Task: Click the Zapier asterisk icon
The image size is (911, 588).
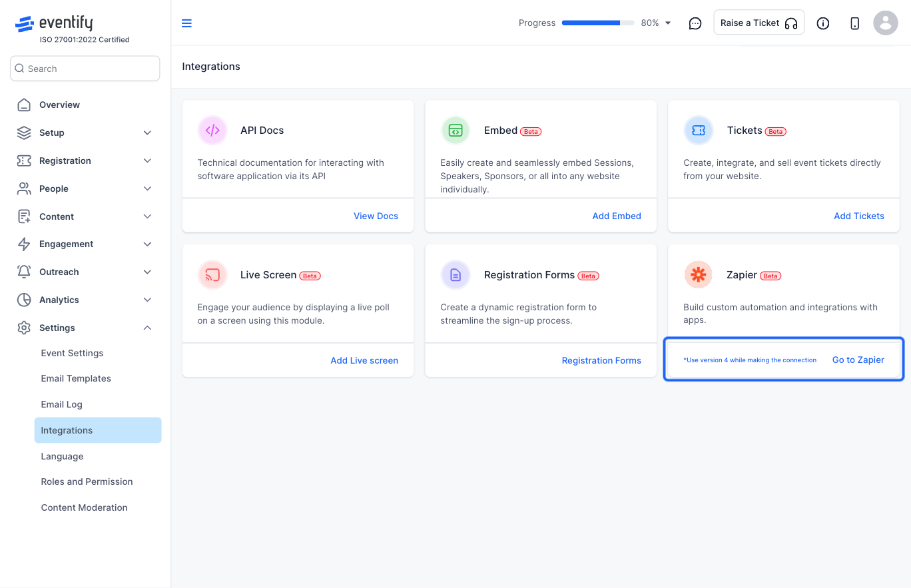Action: (699, 275)
